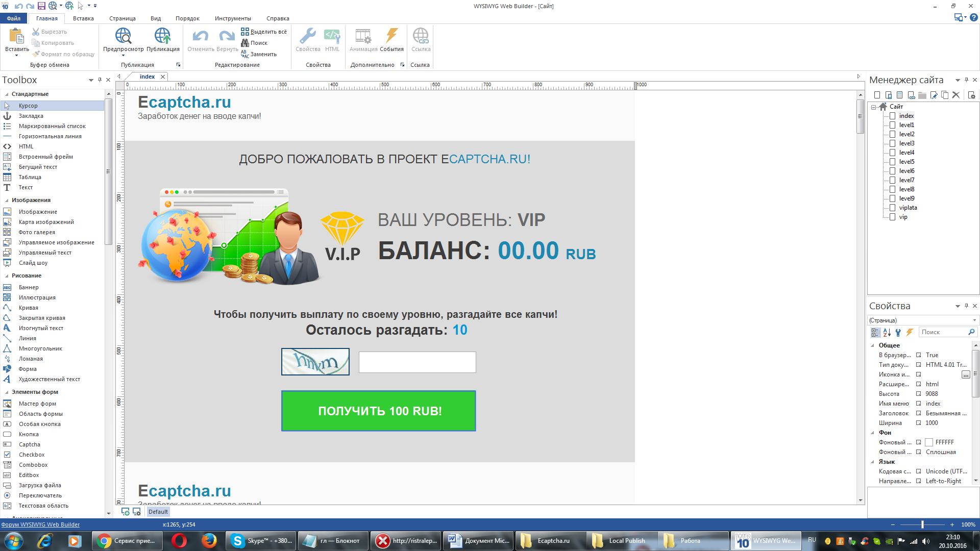This screenshot has width=980, height=551.
Task: Switch to the Вид ribbon tab
Action: (x=156, y=18)
